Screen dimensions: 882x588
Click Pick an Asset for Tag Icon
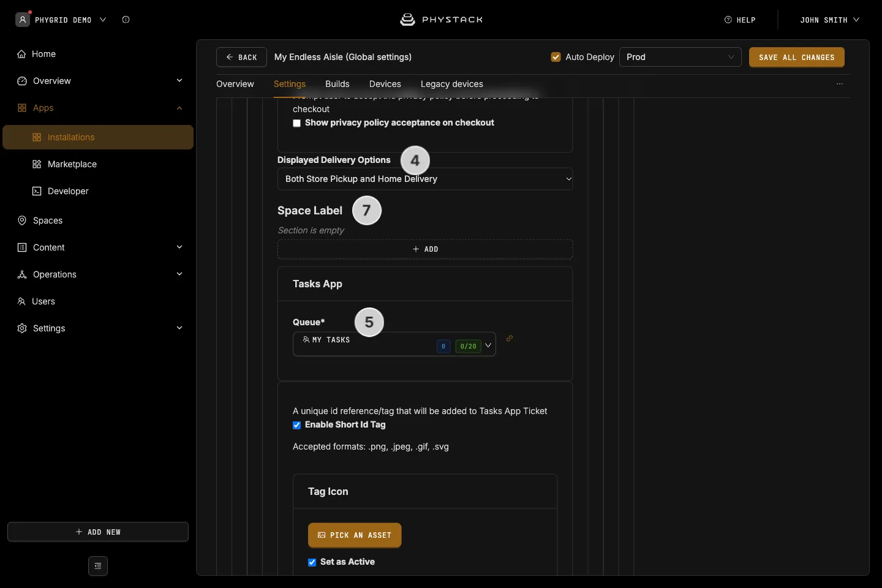coord(355,535)
